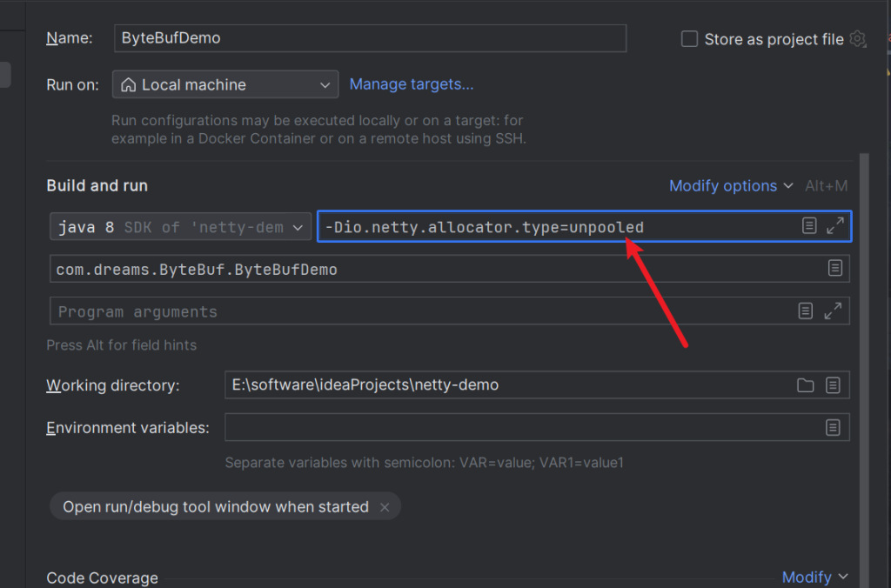Open the Program arguments insert macros icon
The width and height of the screenshot is (891, 588).
pos(806,311)
